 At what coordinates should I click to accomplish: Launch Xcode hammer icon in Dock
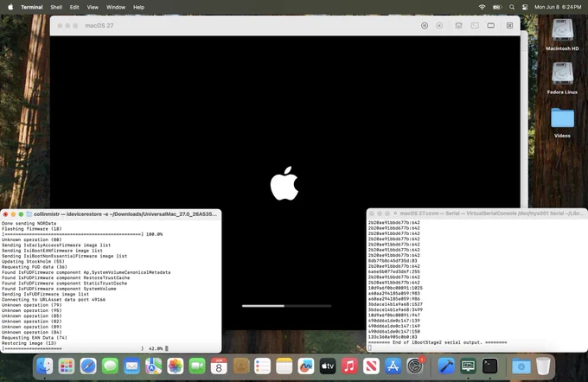(446, 366)
